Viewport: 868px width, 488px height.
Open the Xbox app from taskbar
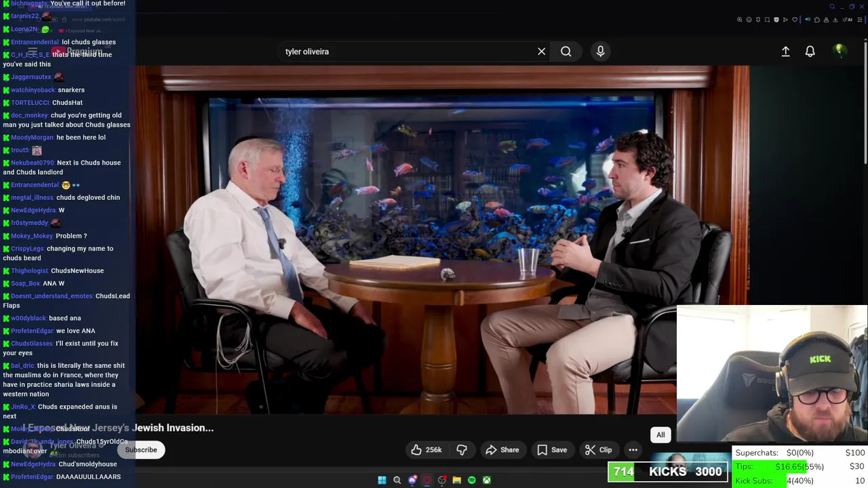(487, 480)
